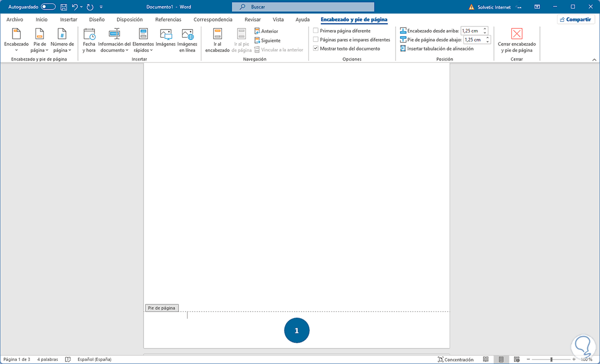The width and height of the screenshot is (600, 364).
Task: Redo the last action
Action: [90, 7]
